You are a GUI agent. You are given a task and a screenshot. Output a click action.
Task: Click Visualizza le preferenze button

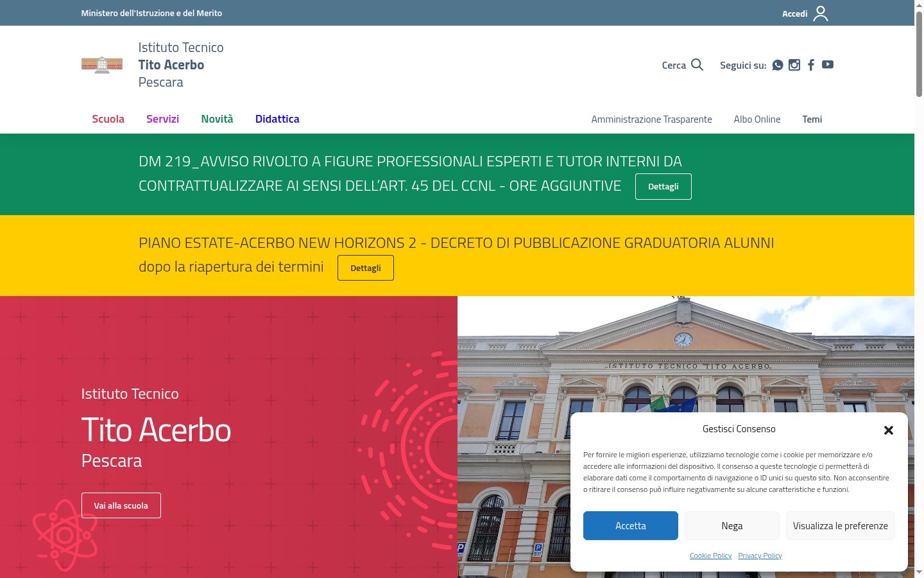pos(841,525)
